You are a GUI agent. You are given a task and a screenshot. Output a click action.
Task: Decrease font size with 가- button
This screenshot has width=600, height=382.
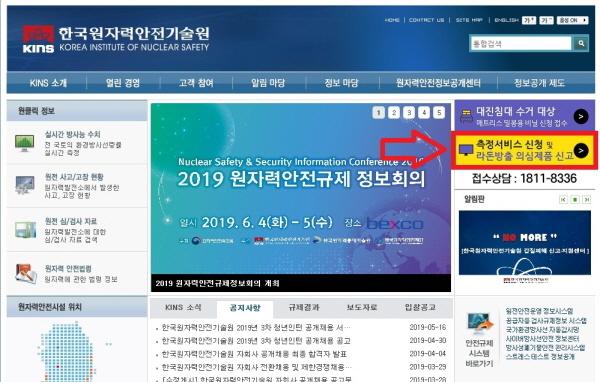546,20
